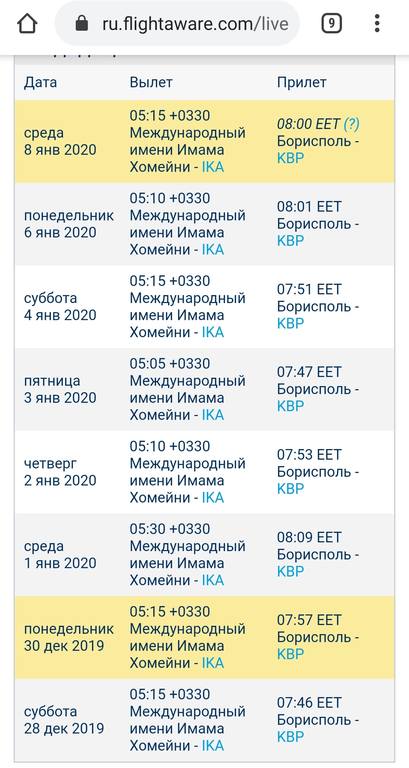
Task: Open KBP link in 30 дек 2019 row
Action: 290,655
